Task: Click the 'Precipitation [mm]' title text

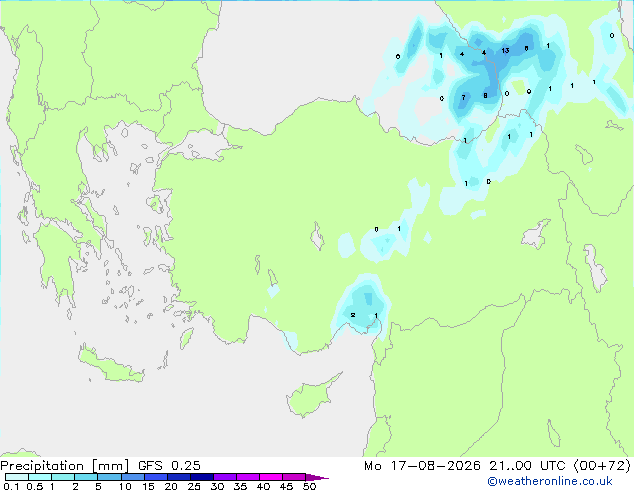Action: click(x=65, y=466)
